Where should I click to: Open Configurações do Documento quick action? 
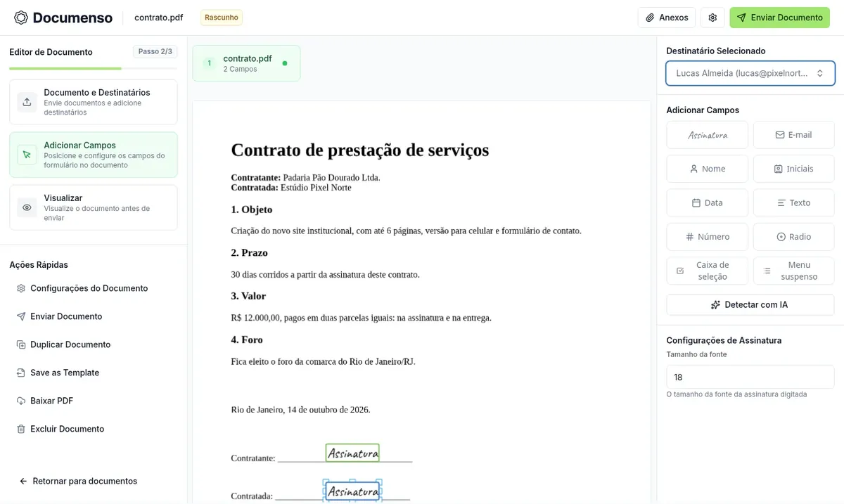[89, 288]
